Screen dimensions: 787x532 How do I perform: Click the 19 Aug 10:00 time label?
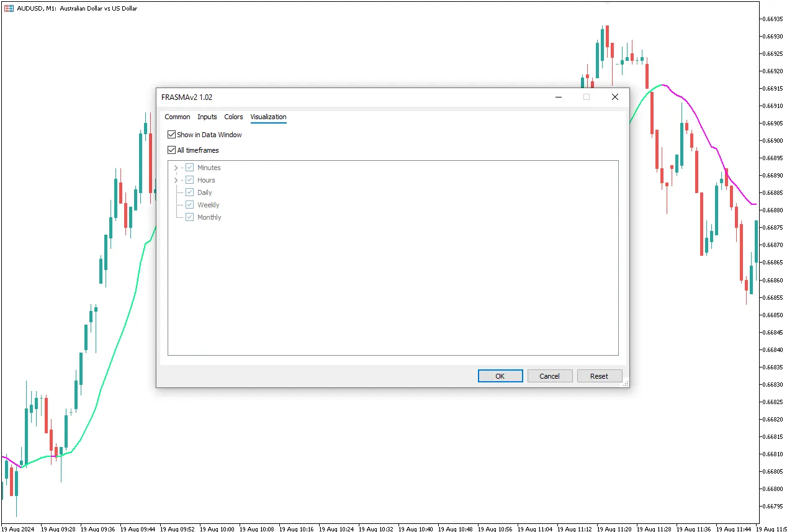pyautogui.click(x=217, y=530)
